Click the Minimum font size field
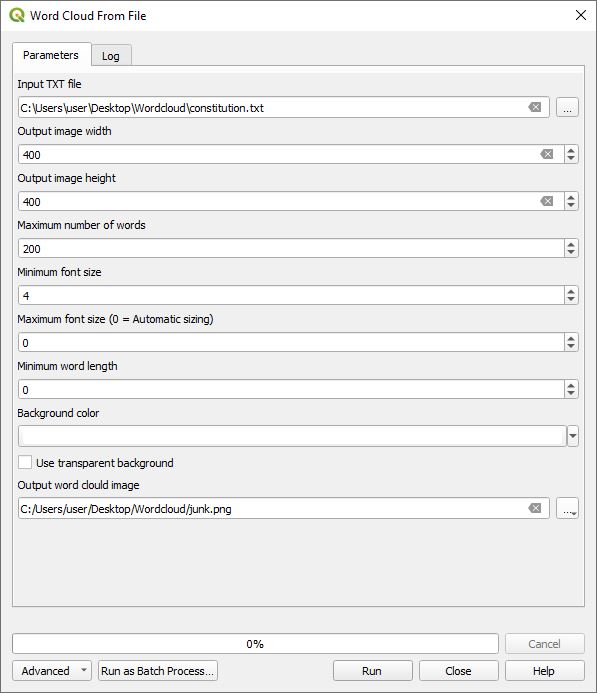This screenshot has width=597, height=693. (291, 295)
